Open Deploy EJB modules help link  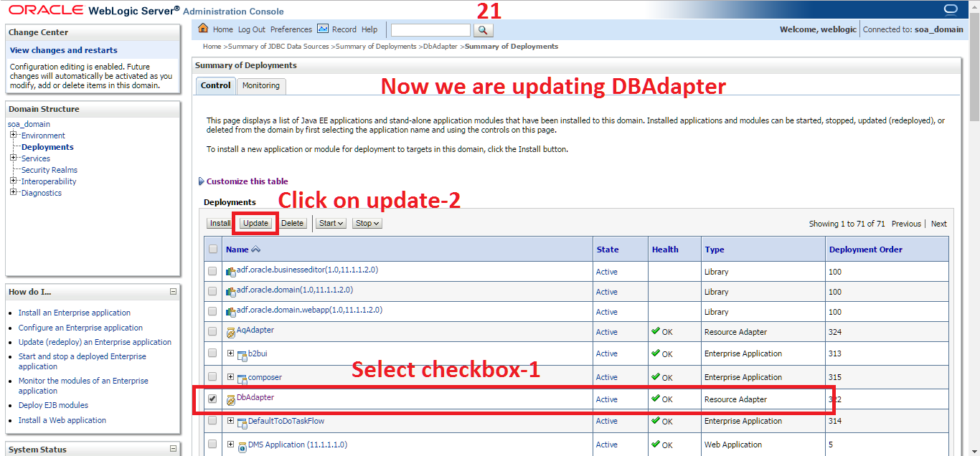pyautogui.click(x=53, y=405)
